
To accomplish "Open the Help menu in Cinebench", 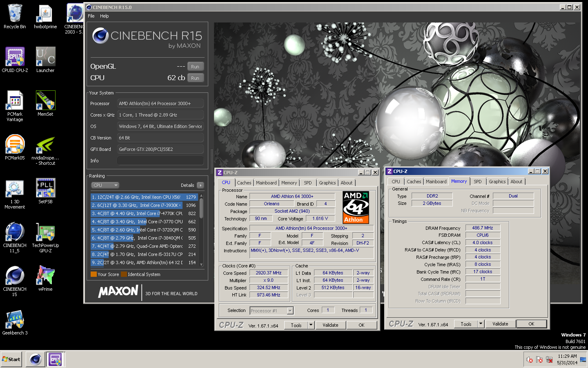I will (105, 16).
